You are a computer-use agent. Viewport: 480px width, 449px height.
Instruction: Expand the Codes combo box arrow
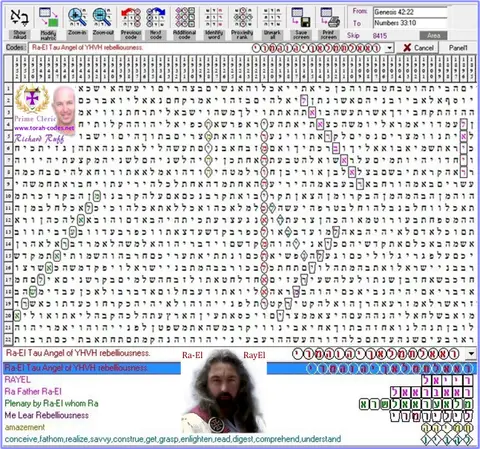coord(389,48)
